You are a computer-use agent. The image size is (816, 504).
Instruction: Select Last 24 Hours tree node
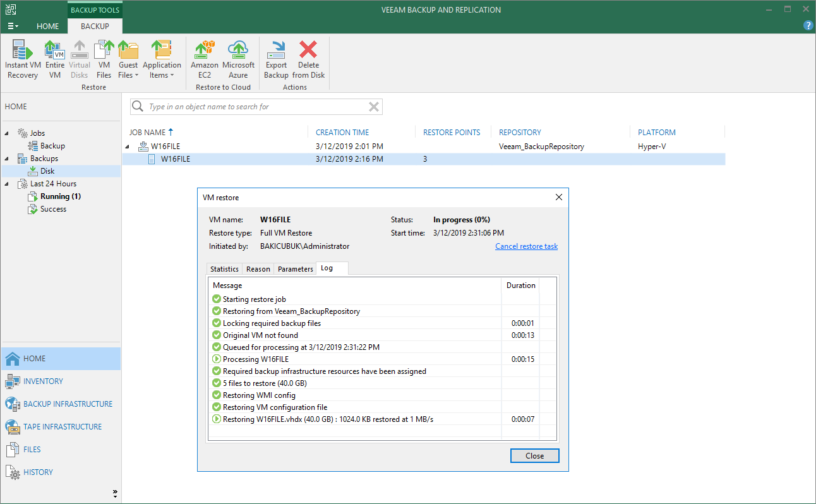47,184
